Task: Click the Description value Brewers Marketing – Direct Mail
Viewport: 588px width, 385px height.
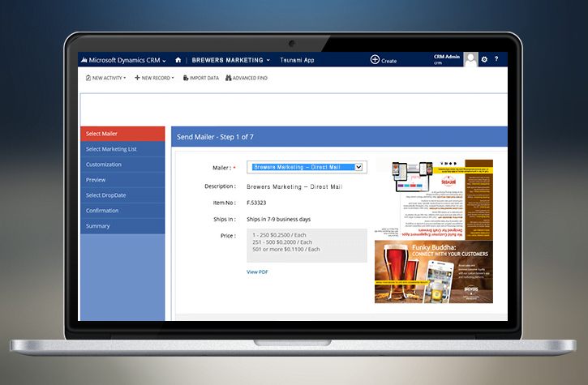Action: point(294,186)
